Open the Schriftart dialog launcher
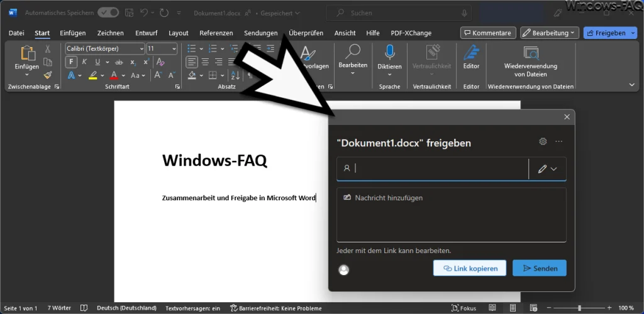The image size is (644, 314). click(177, 87)
